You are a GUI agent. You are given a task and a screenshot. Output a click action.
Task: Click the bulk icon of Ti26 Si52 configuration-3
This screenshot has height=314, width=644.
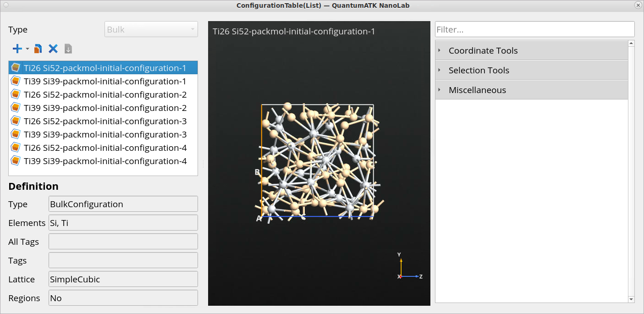point(16,121)
